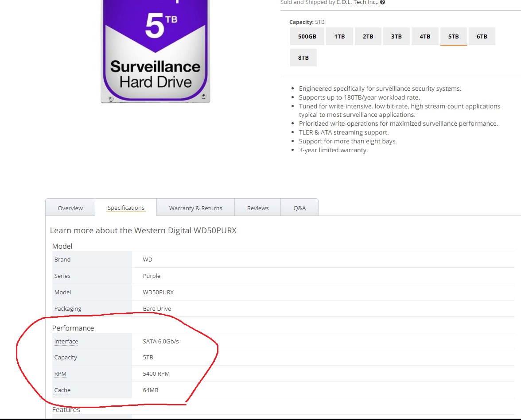521x420 pixels.
Task: Switch capacity to 4TB
Action: coord(424,37)
